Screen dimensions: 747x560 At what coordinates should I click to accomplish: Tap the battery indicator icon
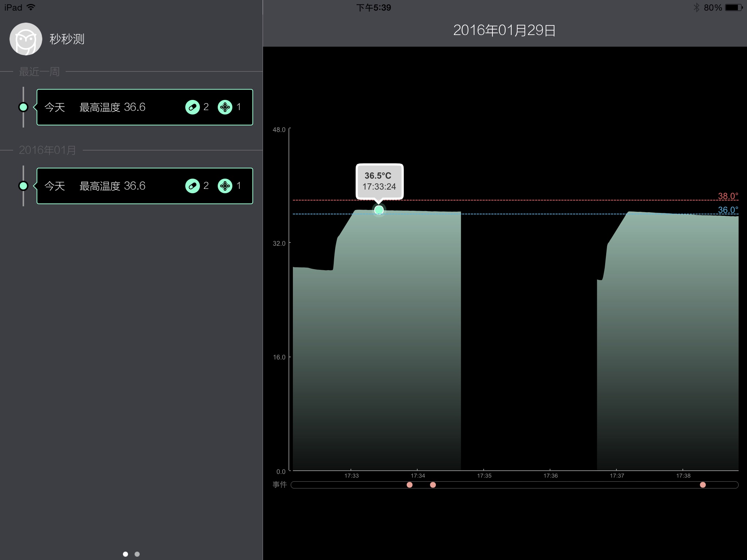click(734, 8)
